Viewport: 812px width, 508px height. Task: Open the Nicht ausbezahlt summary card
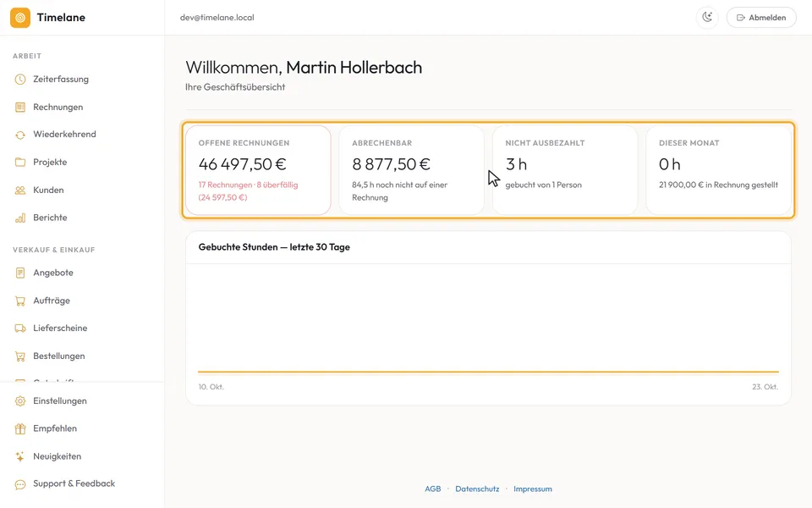[565, 170]
